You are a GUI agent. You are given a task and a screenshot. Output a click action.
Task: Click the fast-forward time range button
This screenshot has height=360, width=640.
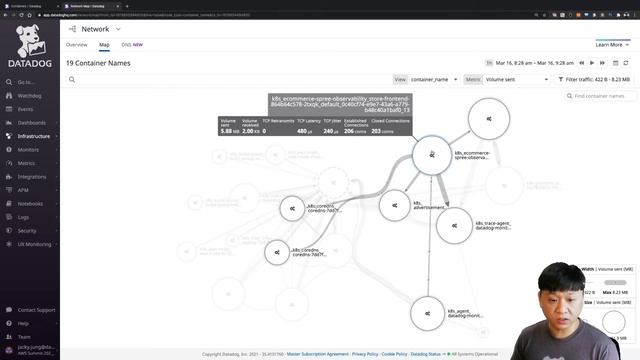(602, 63)
